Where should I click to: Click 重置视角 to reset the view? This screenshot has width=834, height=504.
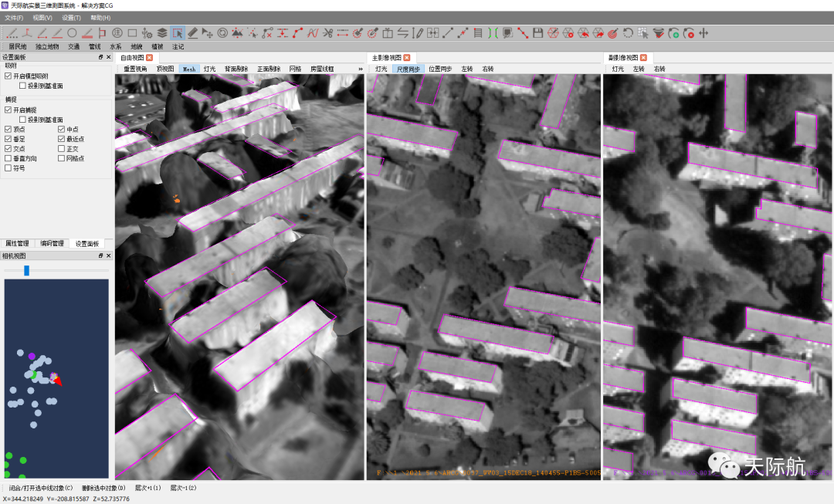[x=135, y=69]
